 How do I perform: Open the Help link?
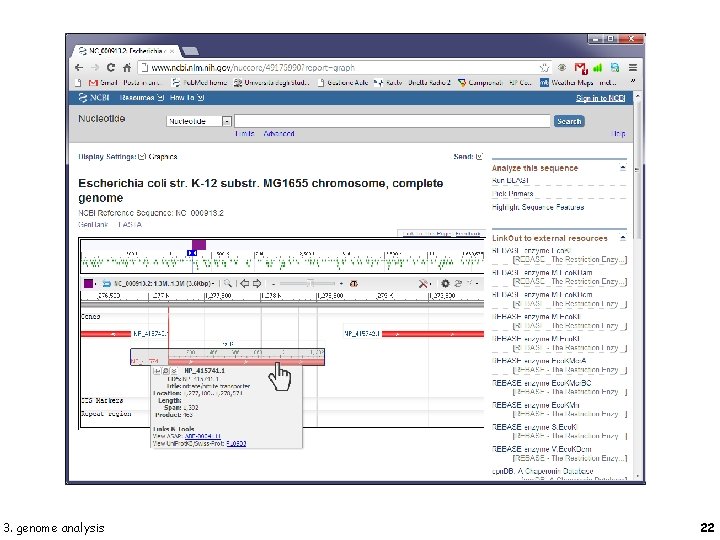[x=619, y=134]
